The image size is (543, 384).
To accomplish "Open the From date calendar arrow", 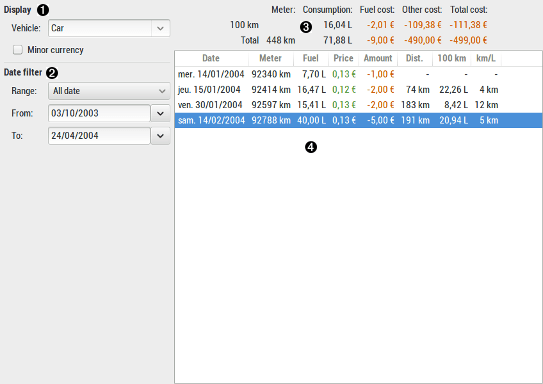I will [160, 113].
